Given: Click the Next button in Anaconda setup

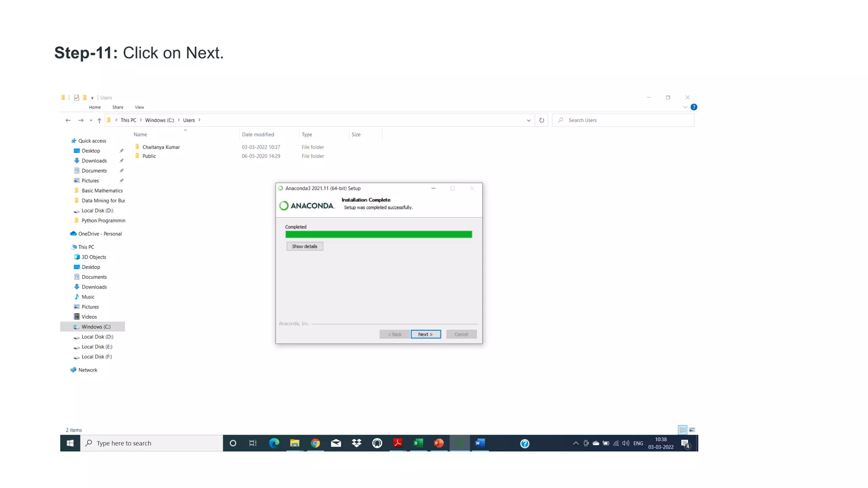Looking at the screenshot, I should click(x=426, y=334).
